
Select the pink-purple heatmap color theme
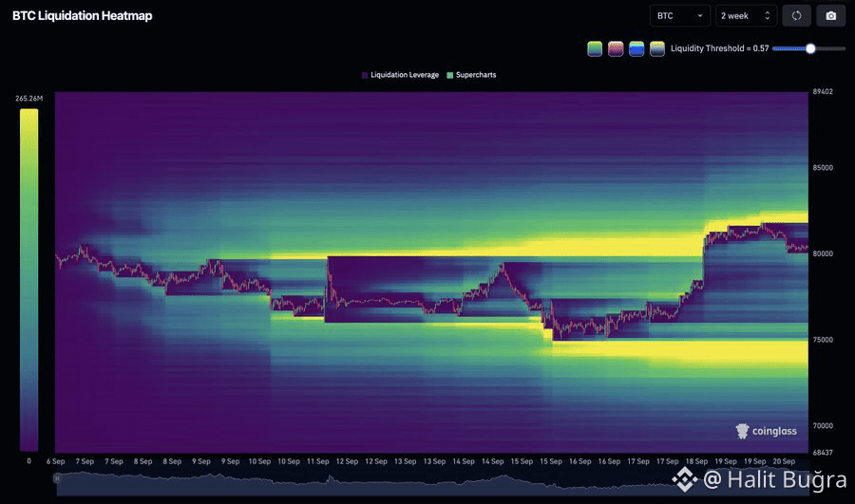(x=616, y=48)
